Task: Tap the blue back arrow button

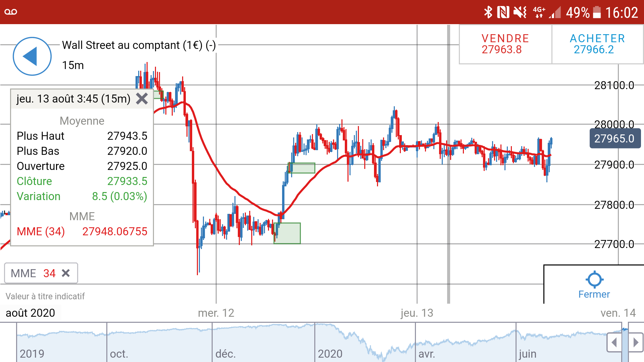Action: [x=32, y=56]
